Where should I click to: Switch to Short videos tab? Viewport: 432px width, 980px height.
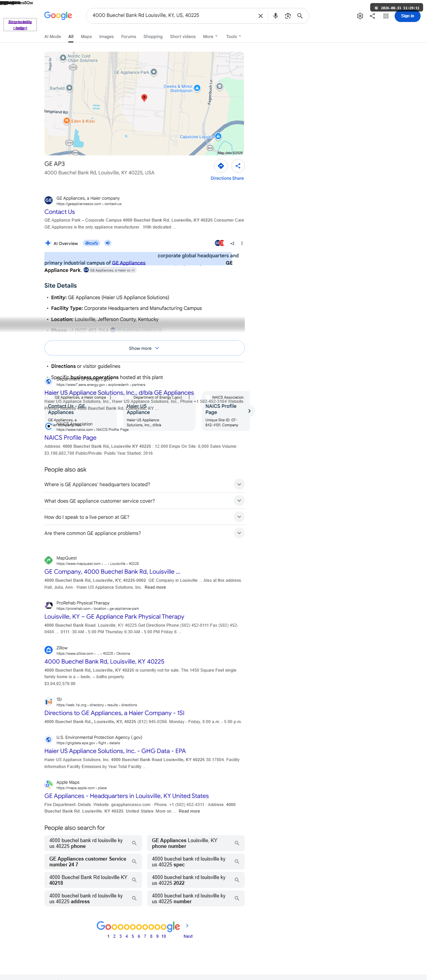point(183,36)
